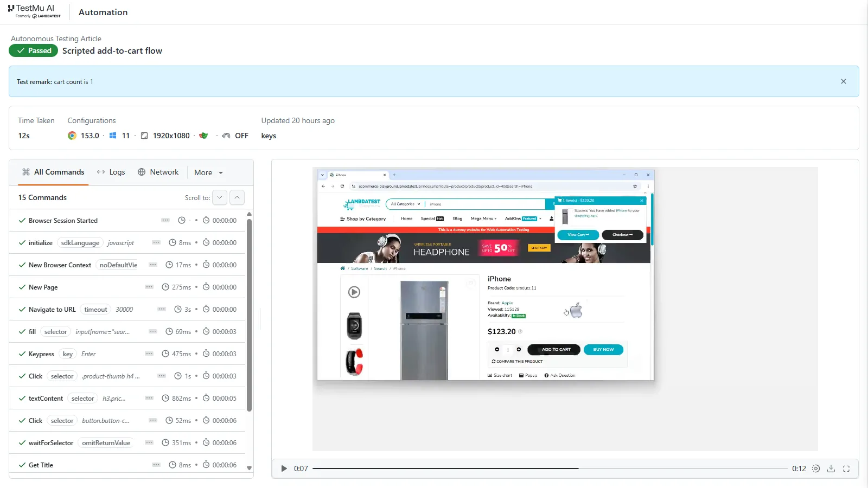The width and height of the screenshot is (868, 488).
Task: Play the test recording video
Action: click(284, 468)
